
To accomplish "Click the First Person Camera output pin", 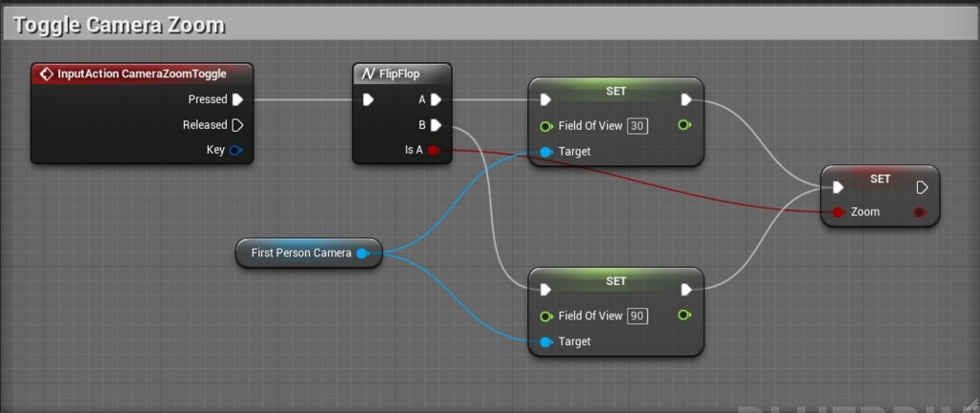I will (x=363, y=253).
